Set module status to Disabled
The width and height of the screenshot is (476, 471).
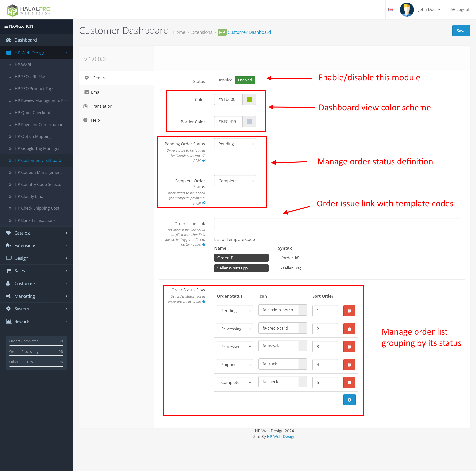click(x=224, y=80)
